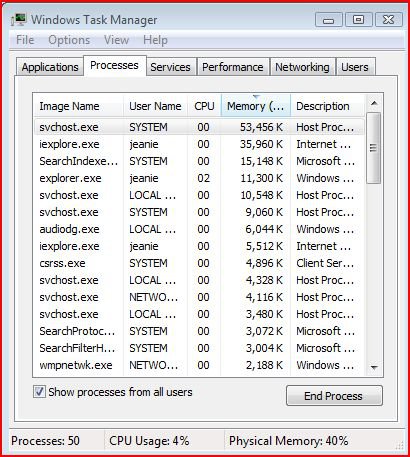410x457 pixels.
Task: Select the wmpnetwk.exe process
Action: click(x=199, y=365)
